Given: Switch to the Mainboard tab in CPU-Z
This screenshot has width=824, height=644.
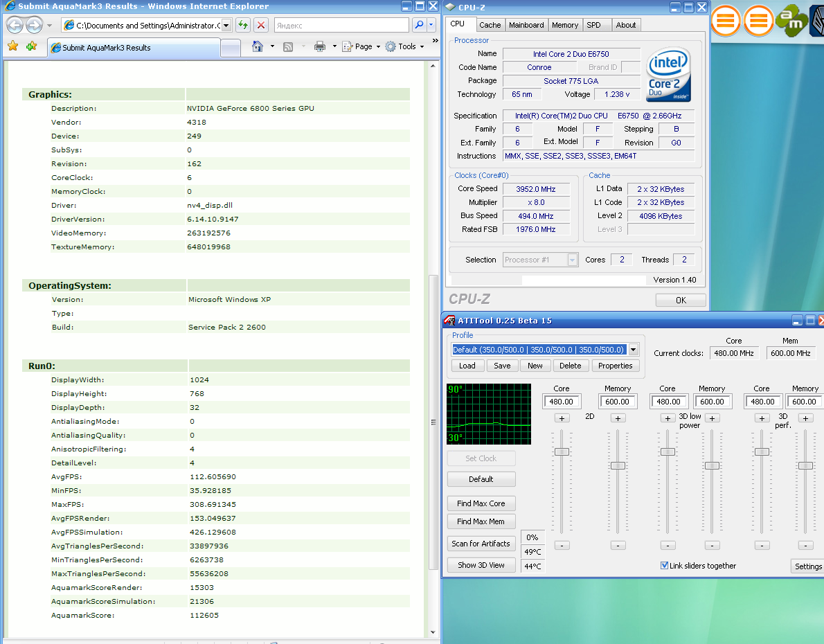Looking at the screenshot, I should (526, 25).
